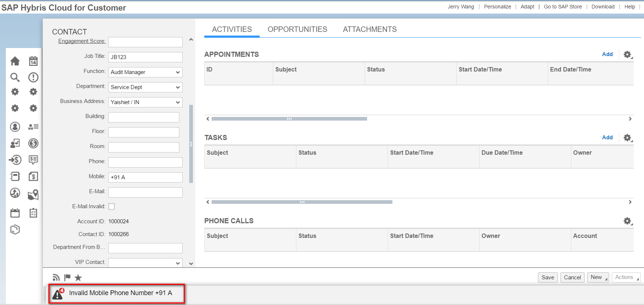644x305 pixels.
Task: Switch to the Opportunities tab
Action: 297,29
